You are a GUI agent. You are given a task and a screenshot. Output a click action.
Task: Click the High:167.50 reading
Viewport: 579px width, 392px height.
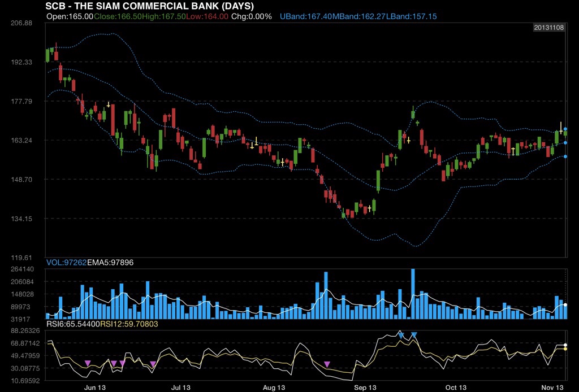[x=163, y=16]
